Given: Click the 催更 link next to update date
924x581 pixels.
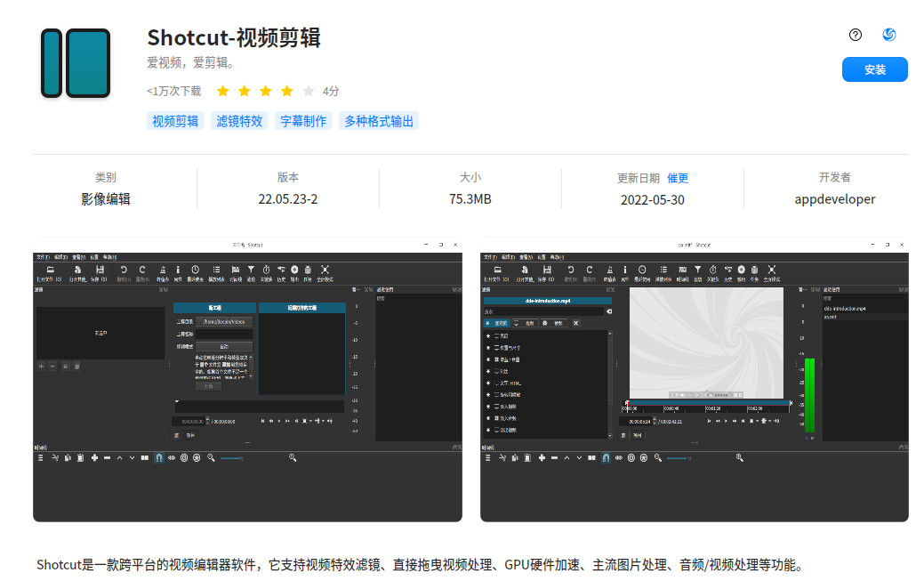Looking at the screenshot, I should 678,178.
